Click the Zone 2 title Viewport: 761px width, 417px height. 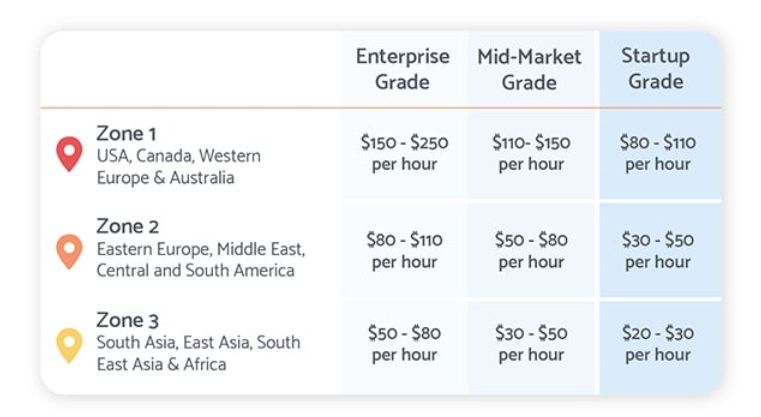click(x=127, y=226)
